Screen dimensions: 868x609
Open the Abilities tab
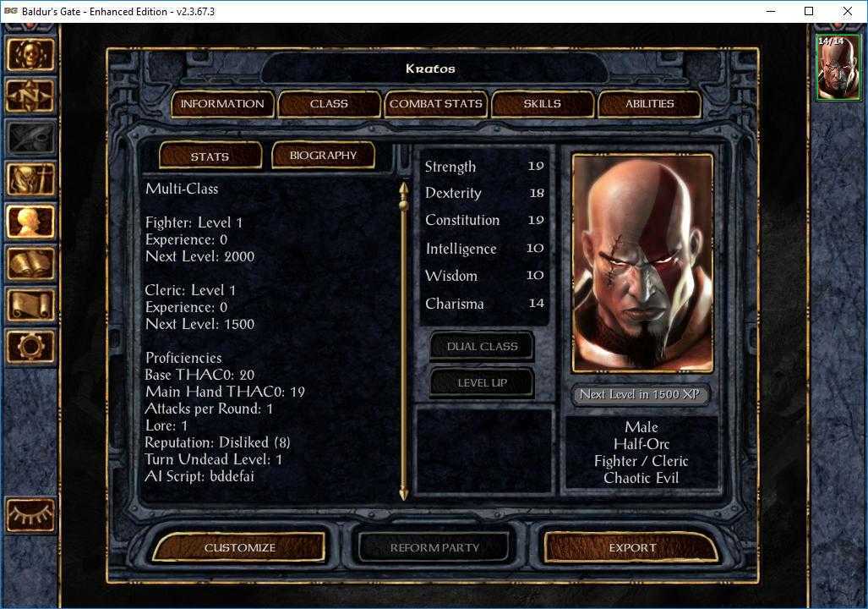(649, 104)
